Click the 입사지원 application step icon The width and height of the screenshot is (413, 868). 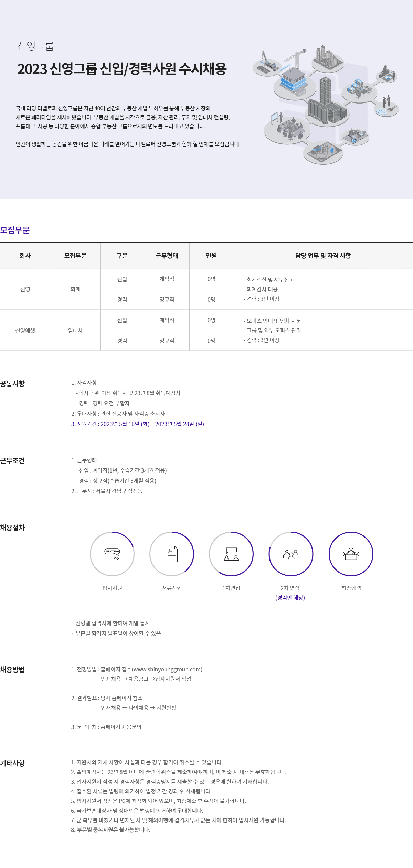tap(112, 554)
